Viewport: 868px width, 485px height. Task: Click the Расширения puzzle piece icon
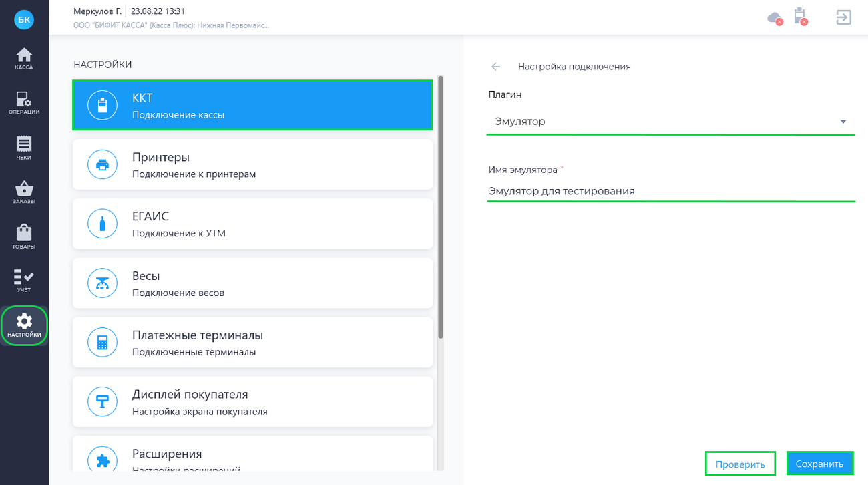[102, 460]
